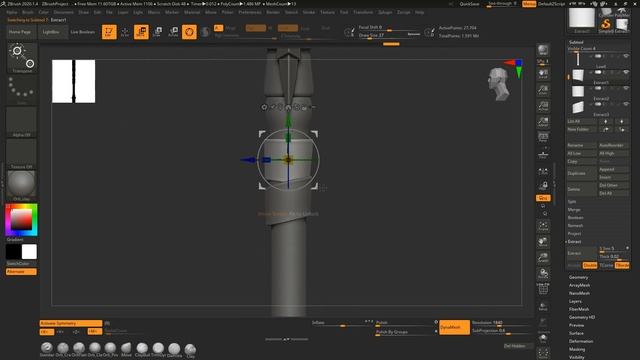Select the Standard brush
Image resolution: width=640 pixels, height=360 pixels.
47,349
